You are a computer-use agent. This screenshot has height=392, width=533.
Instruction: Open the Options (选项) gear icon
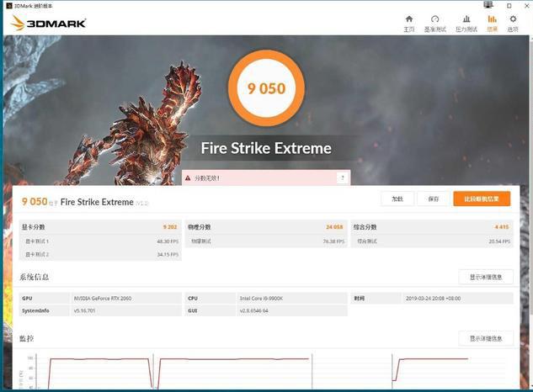(513, 19)
